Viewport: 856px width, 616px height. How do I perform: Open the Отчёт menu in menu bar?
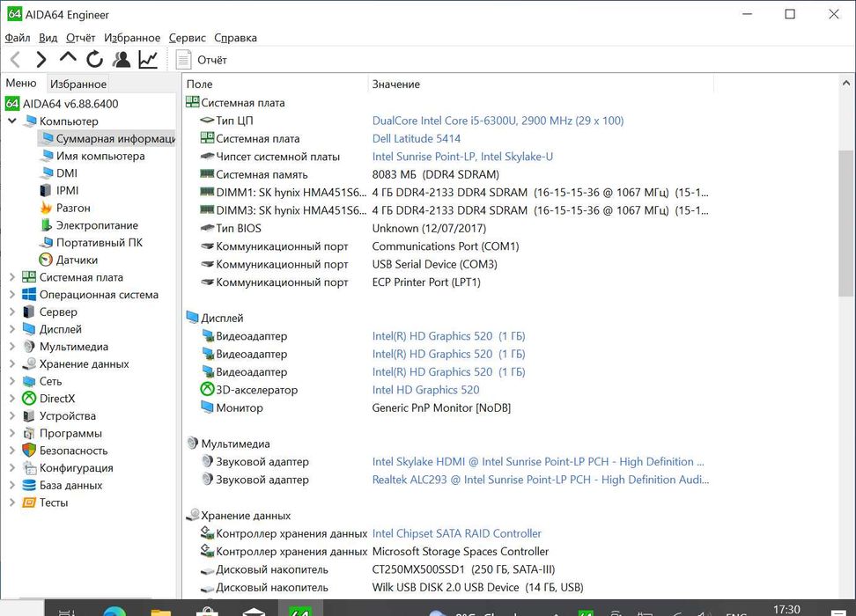[x=80, y=38]
